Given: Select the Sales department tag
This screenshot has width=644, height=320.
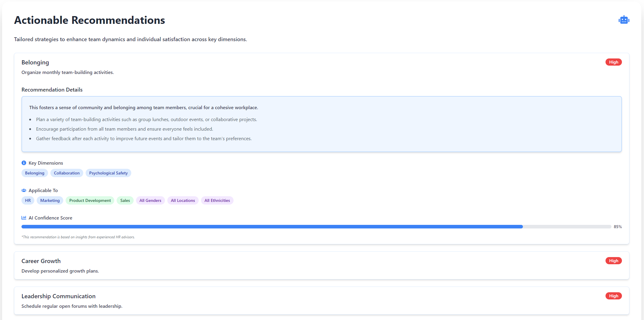Looking at the screenshot, I should click(x=125, y=200).
